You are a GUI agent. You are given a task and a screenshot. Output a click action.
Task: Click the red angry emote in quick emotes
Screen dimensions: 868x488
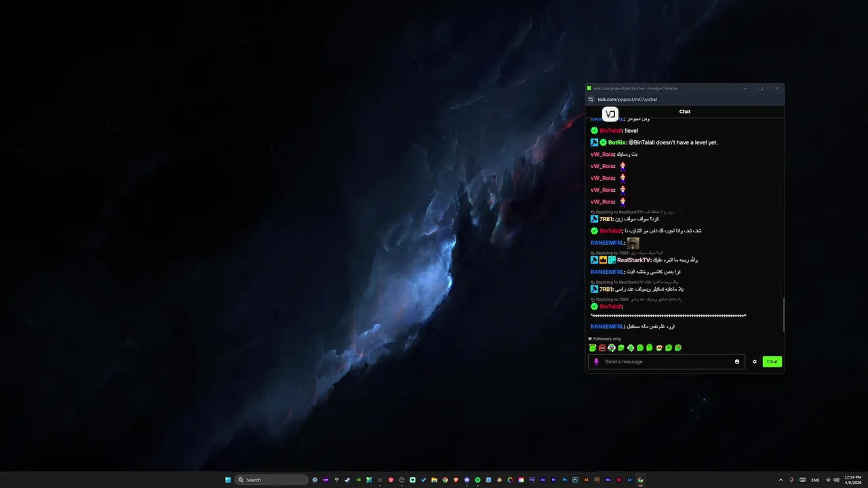pyautogui.click(x=602, y=348)
